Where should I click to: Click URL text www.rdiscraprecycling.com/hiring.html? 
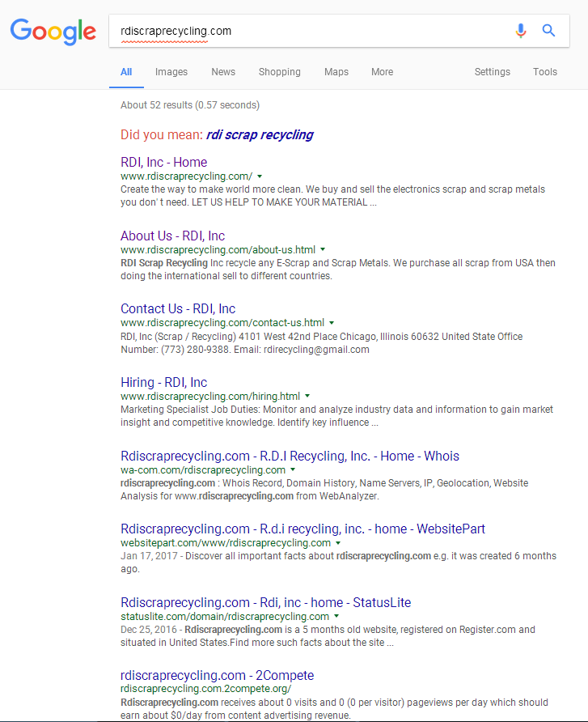pyautogui.click(x=210, y=396)
